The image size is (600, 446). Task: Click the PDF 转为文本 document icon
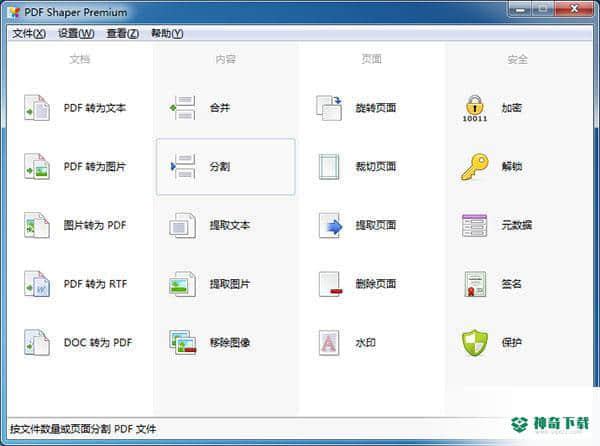pos(37,108)
